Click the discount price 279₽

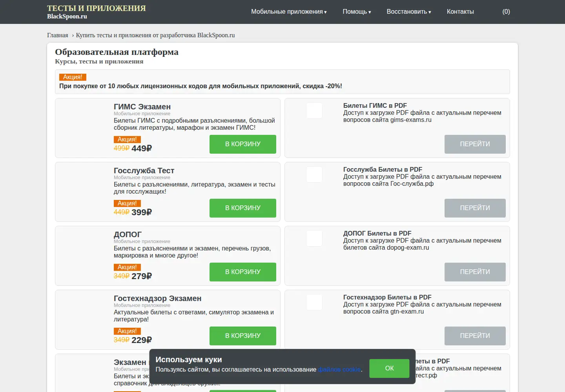click(x=142, y=276)
